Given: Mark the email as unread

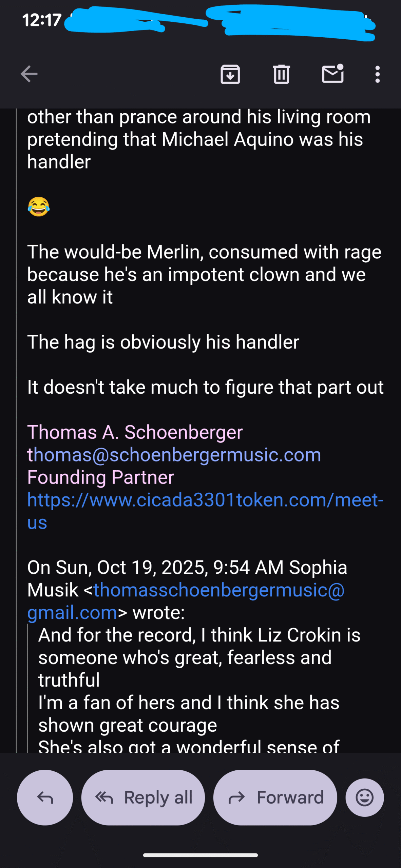Looking at the screenshot, I should tap(332, 74).
